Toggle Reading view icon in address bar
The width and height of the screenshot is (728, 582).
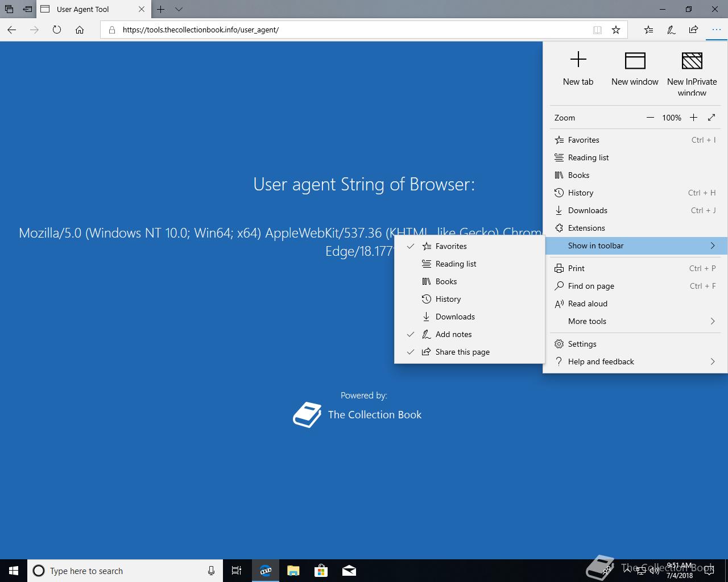597,30
